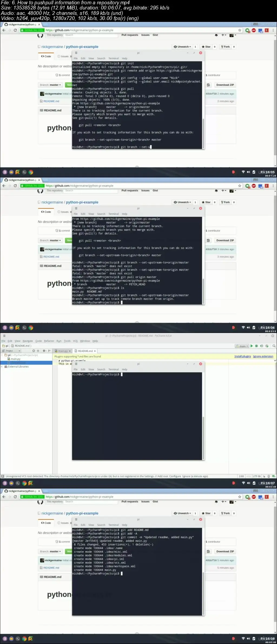
Task: Open the Chrome icon in the 16:07 frame taskbar
Action: coord(24,483)
